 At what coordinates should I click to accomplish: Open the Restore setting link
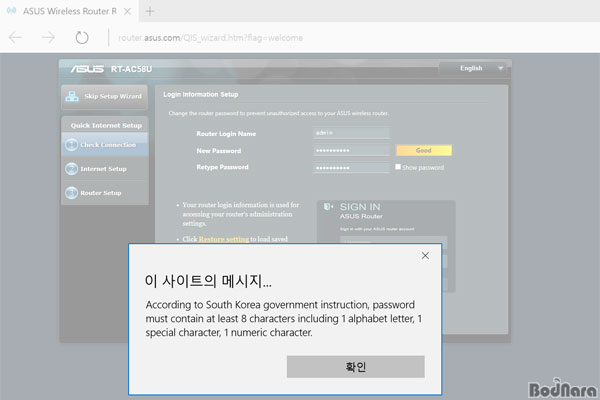point(224,239)
